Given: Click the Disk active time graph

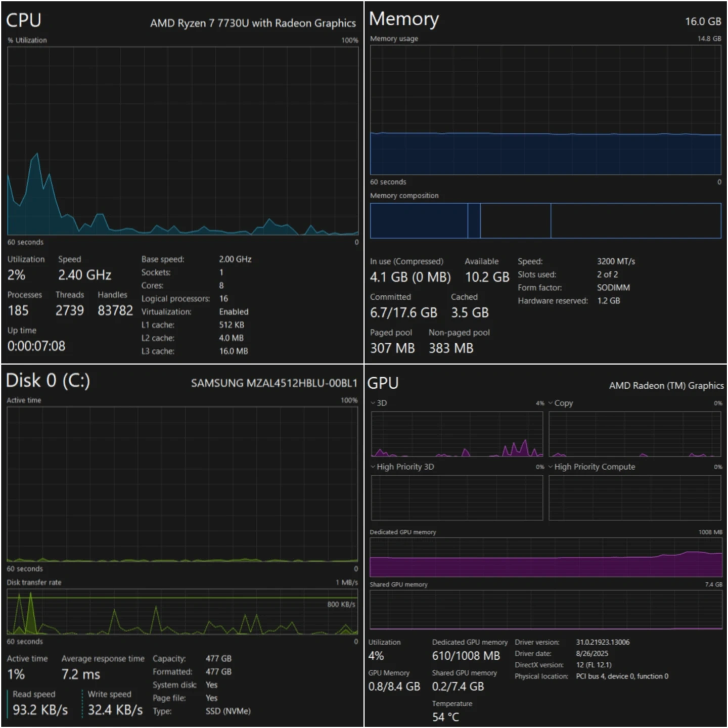Looking at the screenshot, I should [x=182, y=484].
